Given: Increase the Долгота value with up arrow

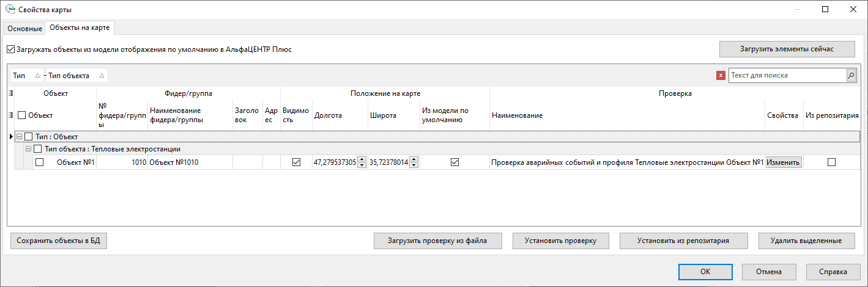Looking at the screenshot, I should 362,159.
